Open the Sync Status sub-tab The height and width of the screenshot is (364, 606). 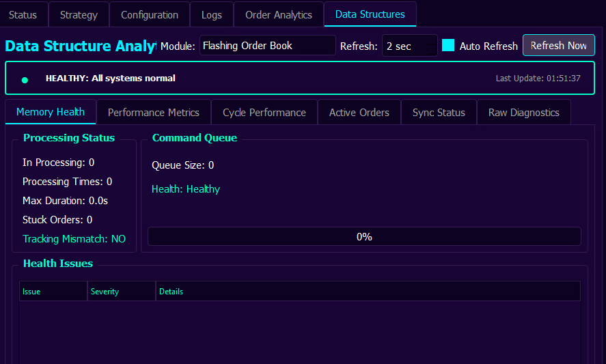(x=439, y=113)
